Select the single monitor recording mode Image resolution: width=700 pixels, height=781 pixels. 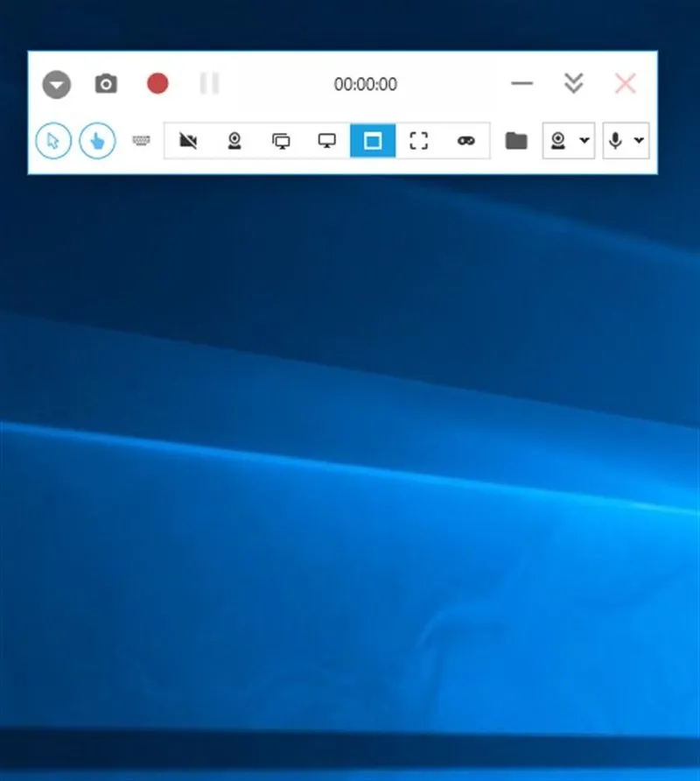click(x=325, y=140)
